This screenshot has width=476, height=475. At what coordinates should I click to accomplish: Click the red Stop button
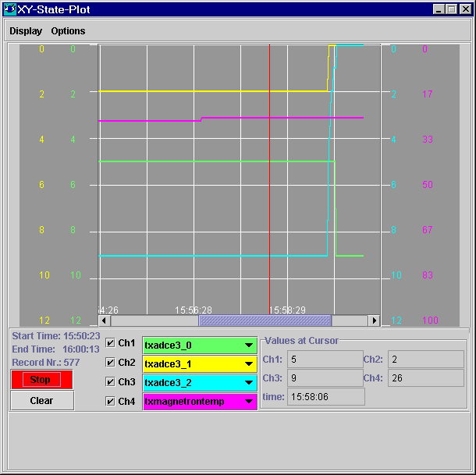click(41, 379)
